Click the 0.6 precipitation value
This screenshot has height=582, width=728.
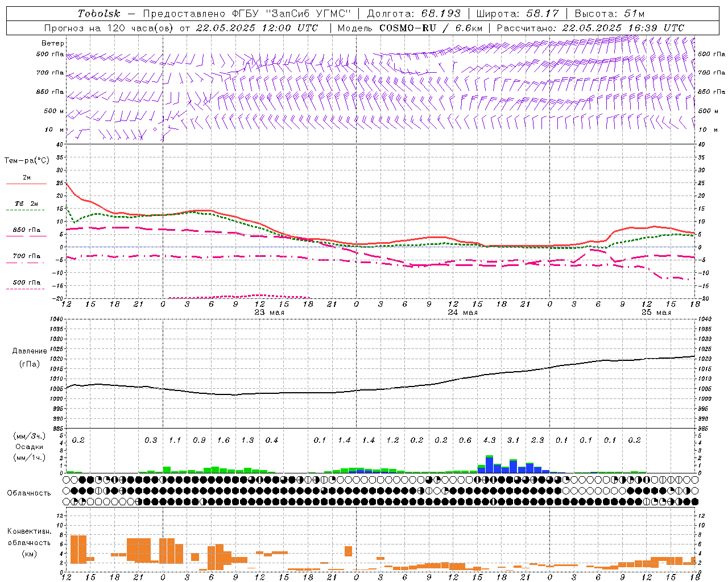point(465,440)
